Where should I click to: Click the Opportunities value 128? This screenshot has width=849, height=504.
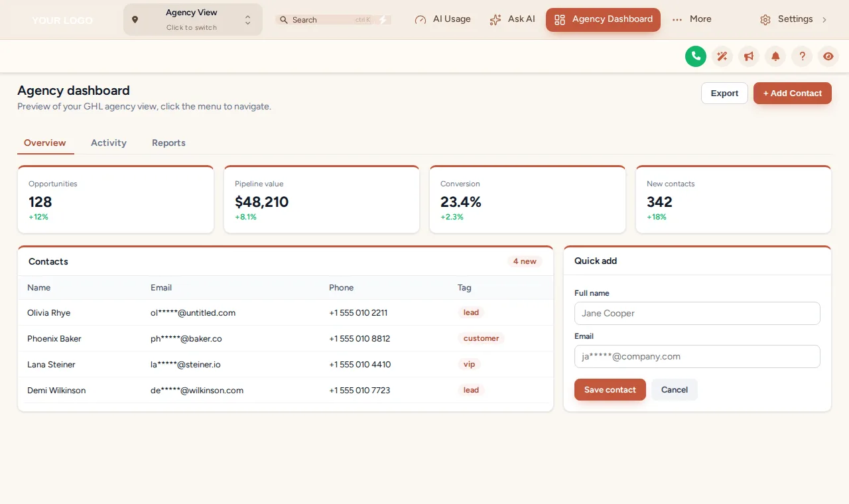40,202
